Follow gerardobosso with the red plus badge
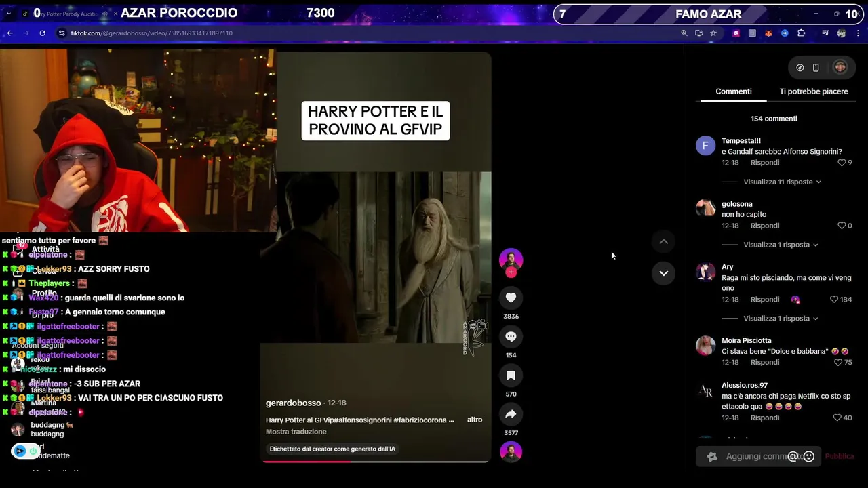868x488 pixels. 511,272
